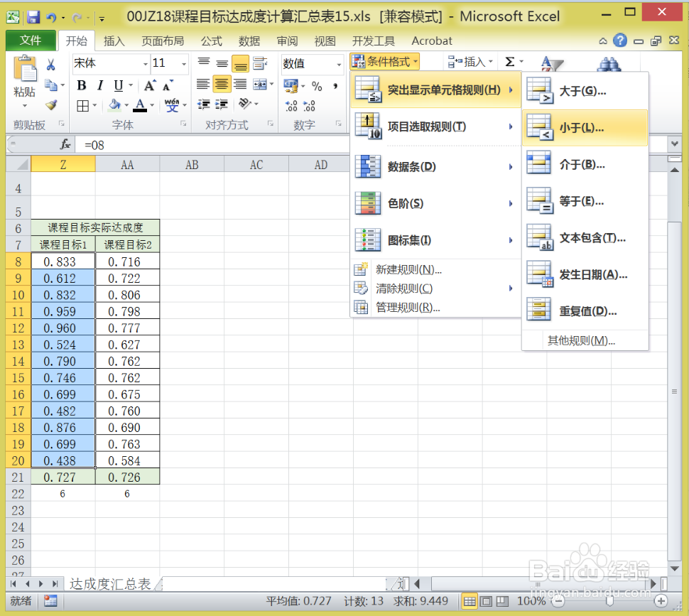Toggle Italic formatting
This screenshot has width=689, height=616.
click(100, 85)
